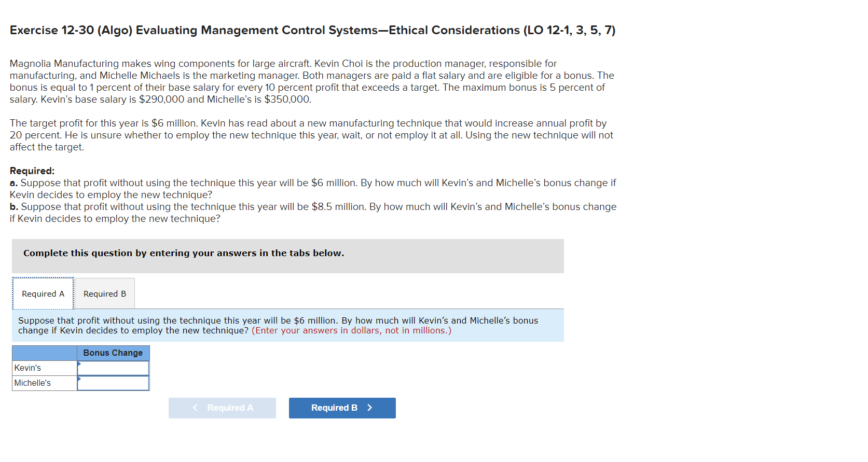
Task: Select the Required A tab
Action: click(x=43, y=293)
